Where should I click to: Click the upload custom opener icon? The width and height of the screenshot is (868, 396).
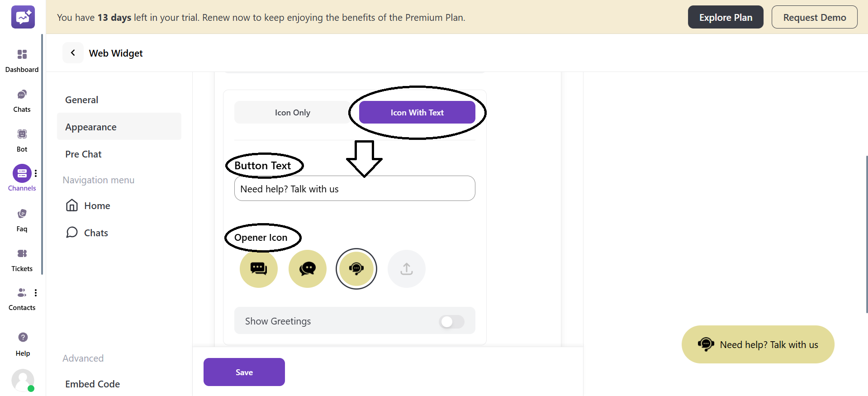[x=407, y=269]
